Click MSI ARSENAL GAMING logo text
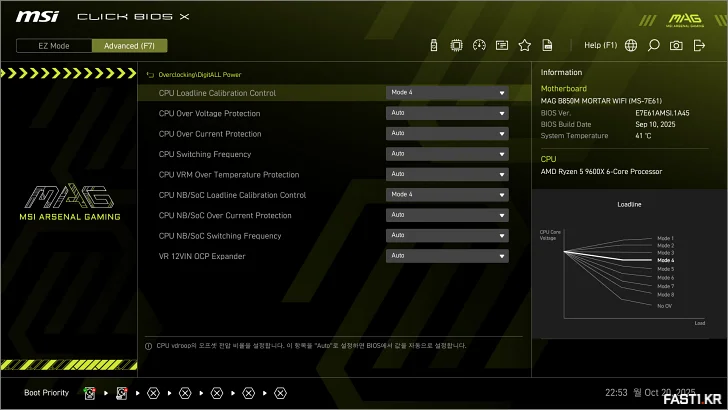 coord(70,217)
